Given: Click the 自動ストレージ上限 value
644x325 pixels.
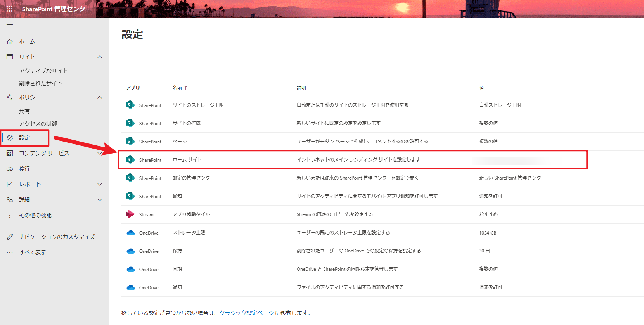Looking at the screenshot, I should (x=500, y=105).
